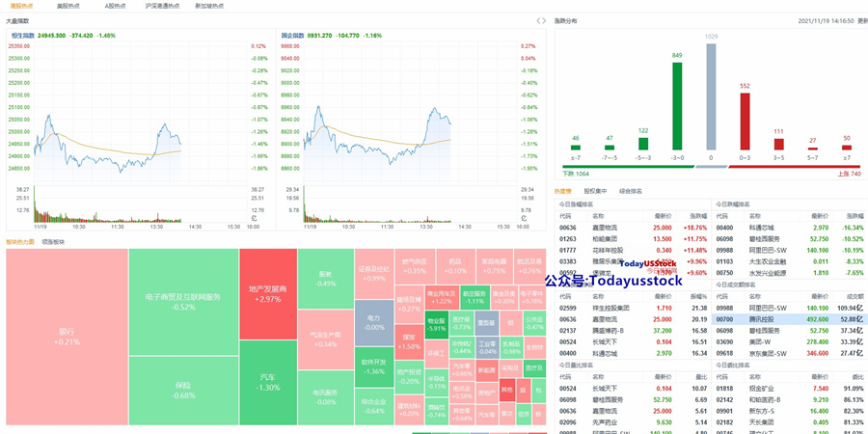Click the 地产投资 -0.20% tile
This screenshot has width=868, height=434.
coord(409,376)
